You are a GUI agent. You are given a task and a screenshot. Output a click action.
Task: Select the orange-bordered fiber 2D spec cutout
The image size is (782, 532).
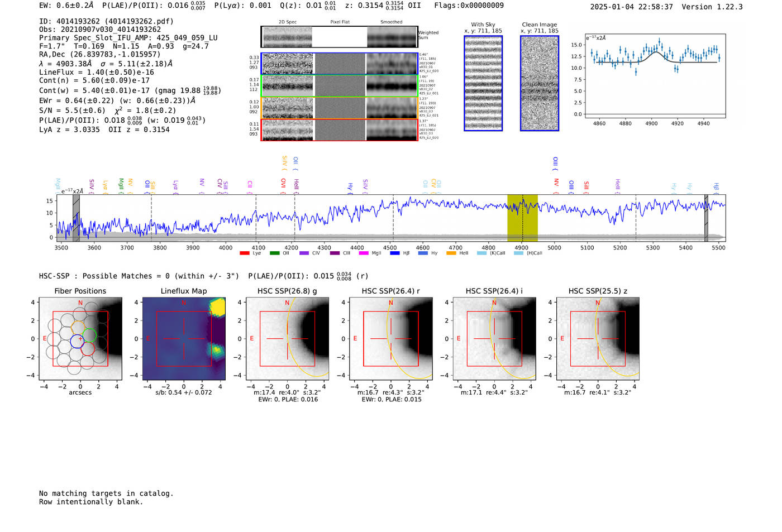point(288,108)
